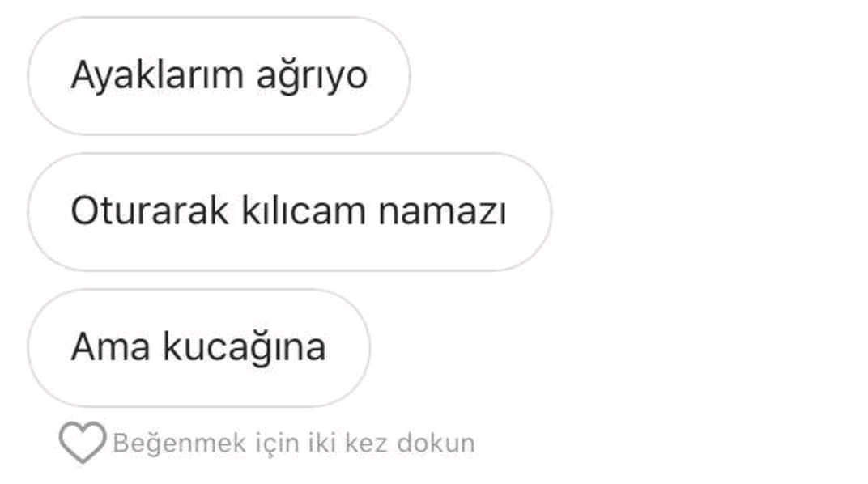Click the word "namazı" in second message

[x=442, y=212]
